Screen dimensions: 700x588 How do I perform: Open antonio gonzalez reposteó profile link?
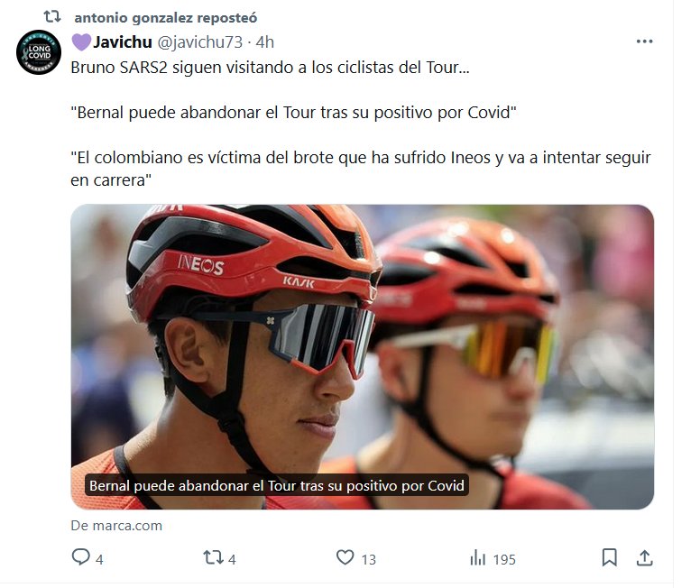(166, 18)
